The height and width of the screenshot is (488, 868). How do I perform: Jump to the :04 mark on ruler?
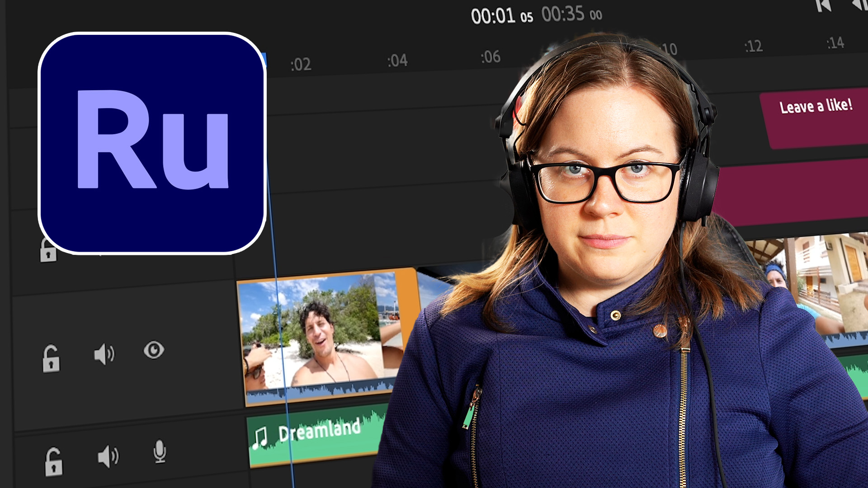(397, 61)
